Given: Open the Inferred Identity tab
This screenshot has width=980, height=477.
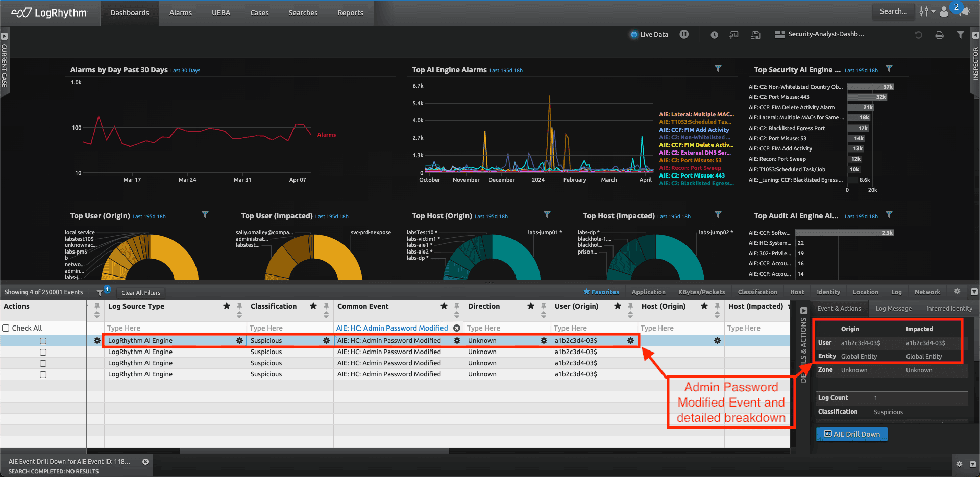Looking at the screenshot, I should pyautogui.click(x=949, y=308).
